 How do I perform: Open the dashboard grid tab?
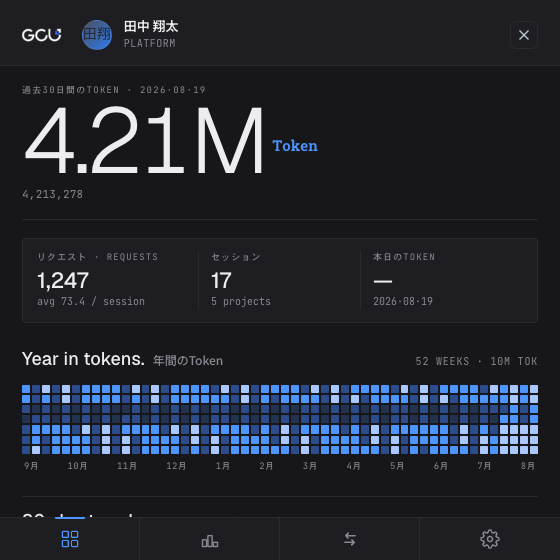tap(70, 539)
